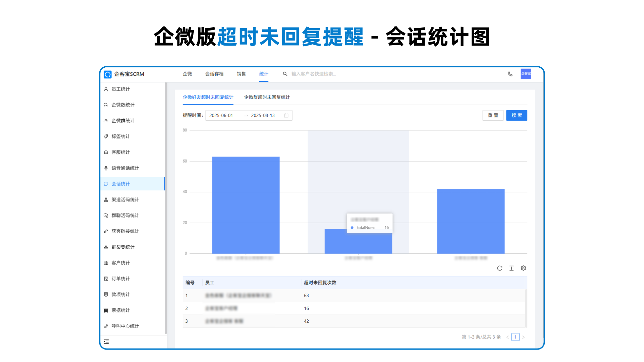Image resolution: width=644 pixels, height=362 pixels.
Task: Click the user avatar in top right
Action: [x=526, y=74]
